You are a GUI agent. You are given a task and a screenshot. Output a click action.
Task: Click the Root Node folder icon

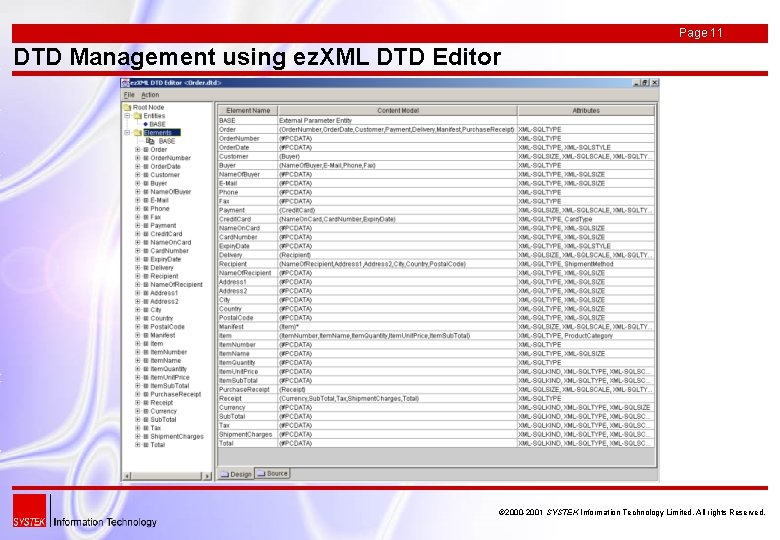click(x=127, y=107)
